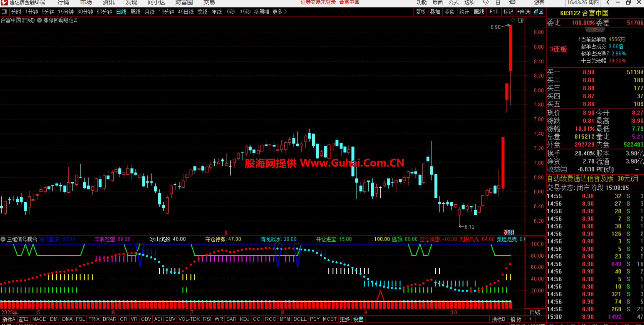This screenshot has width=644, height=325.
Task: Open the 问小达 menu
Action: 156,2
